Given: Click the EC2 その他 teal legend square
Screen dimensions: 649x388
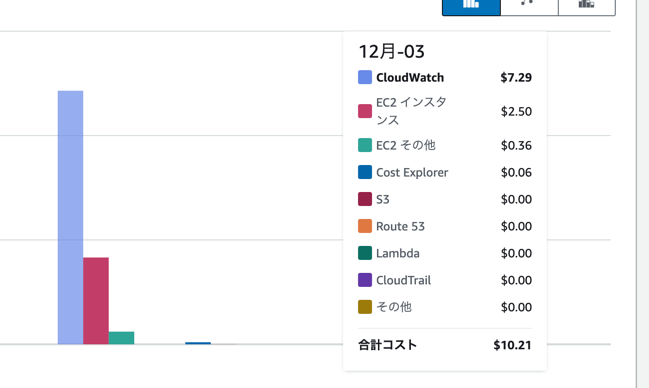Looking at the screenshot, I should point(365,145).
